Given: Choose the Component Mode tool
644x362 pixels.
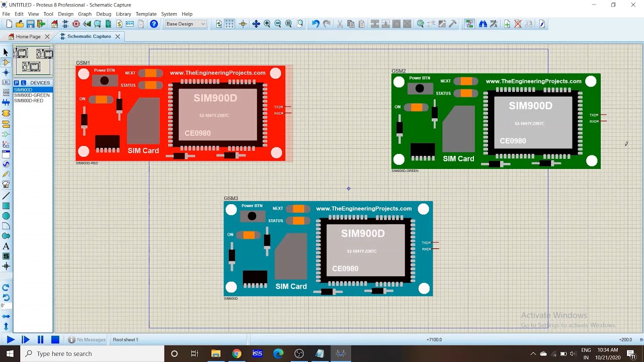Looking at the screenshot, I should point(6,62).
